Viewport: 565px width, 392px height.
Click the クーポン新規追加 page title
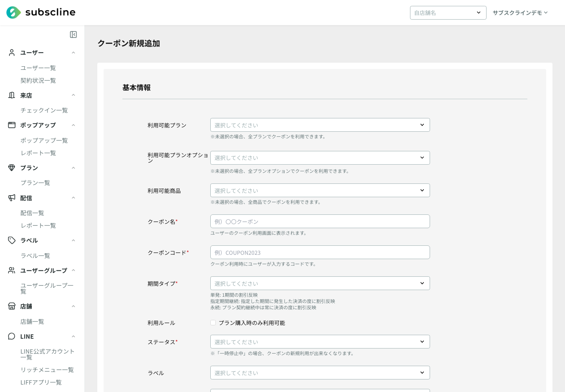129,44
